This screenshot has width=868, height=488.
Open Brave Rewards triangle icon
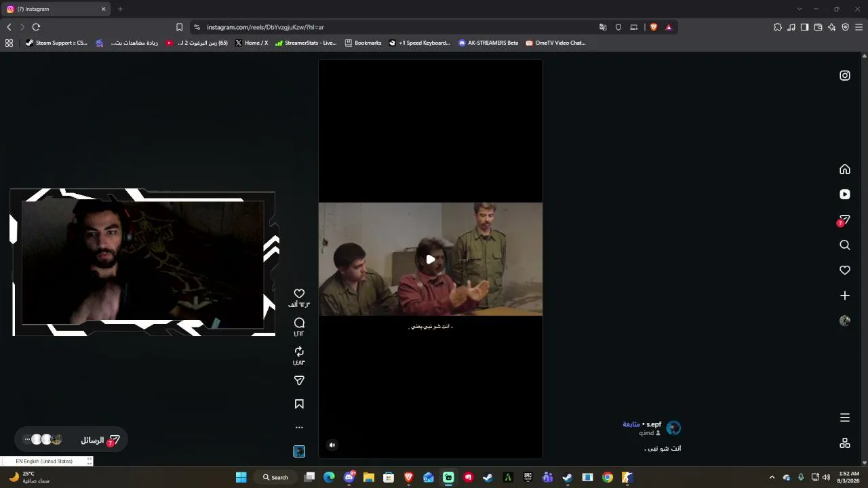tap(669, 27)
